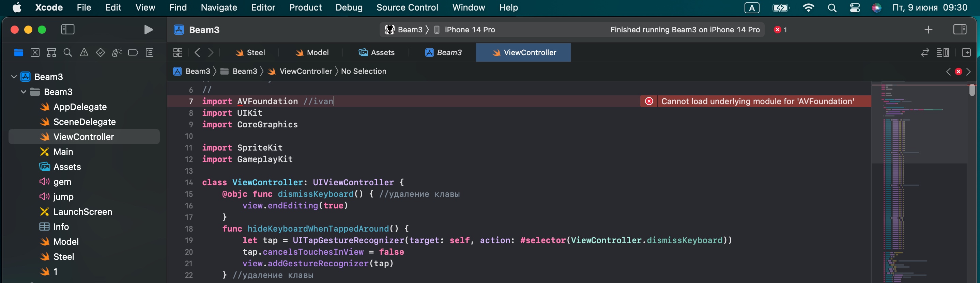Open the Report navigator icon
Image resolution: width=980 pixels, height=283 pixels.
point(150,52)
